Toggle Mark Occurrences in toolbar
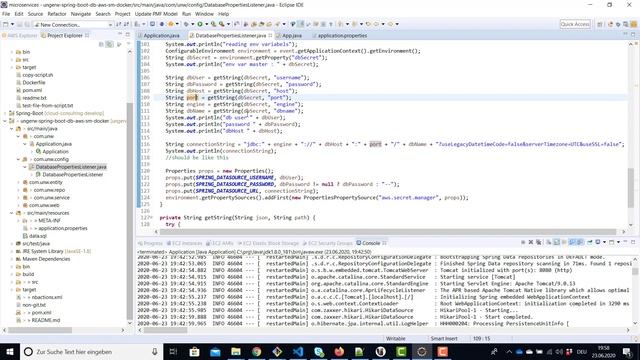This screenshot has width=640, height=360. 301,24
